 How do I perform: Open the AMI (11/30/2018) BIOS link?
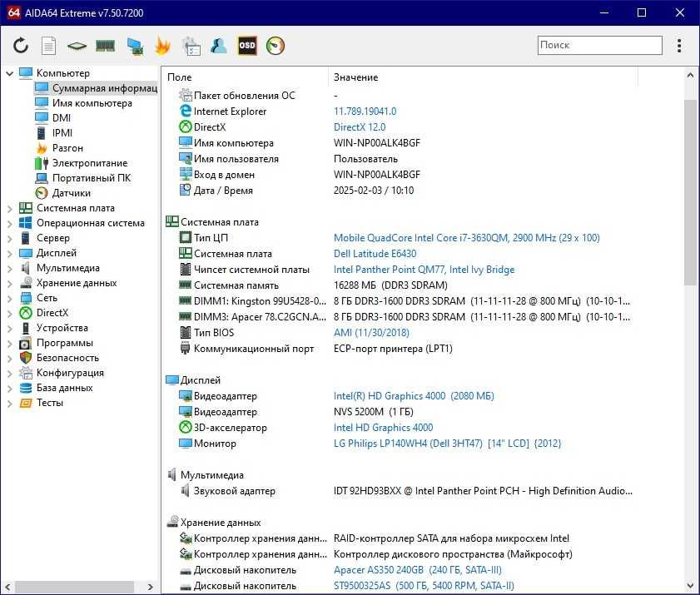[371, 333]
